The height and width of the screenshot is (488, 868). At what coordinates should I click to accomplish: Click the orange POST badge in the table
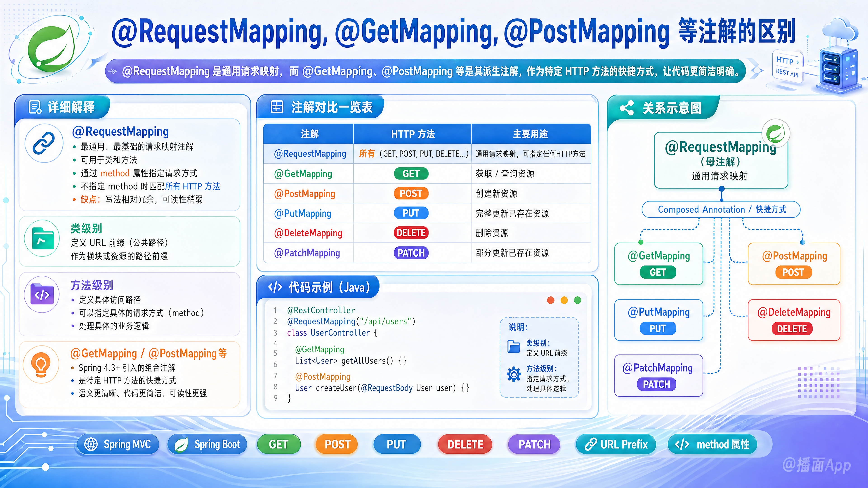pyautogui.click(x=411, y=194)
